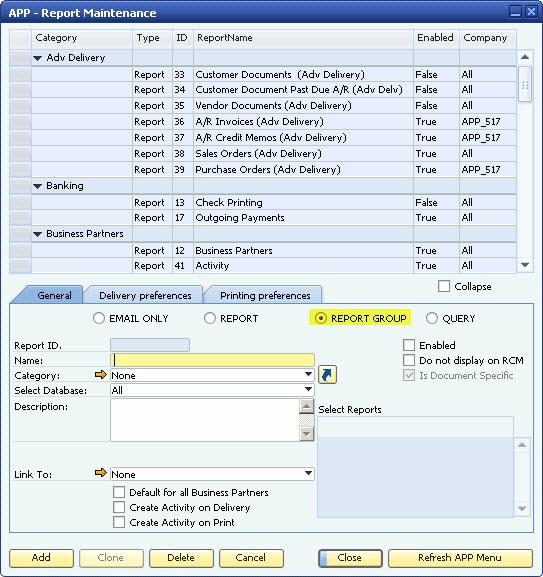This screenshot has width=543, height=577.
Task: Click into the Name input field
Action: pyautogui.click(x=212, y=360)
